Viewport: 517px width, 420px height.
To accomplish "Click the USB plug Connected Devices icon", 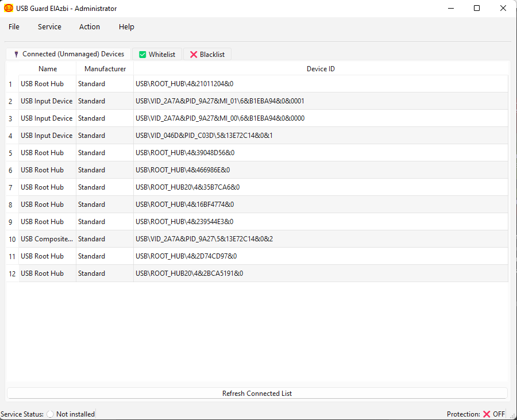I will coord(16,54).
